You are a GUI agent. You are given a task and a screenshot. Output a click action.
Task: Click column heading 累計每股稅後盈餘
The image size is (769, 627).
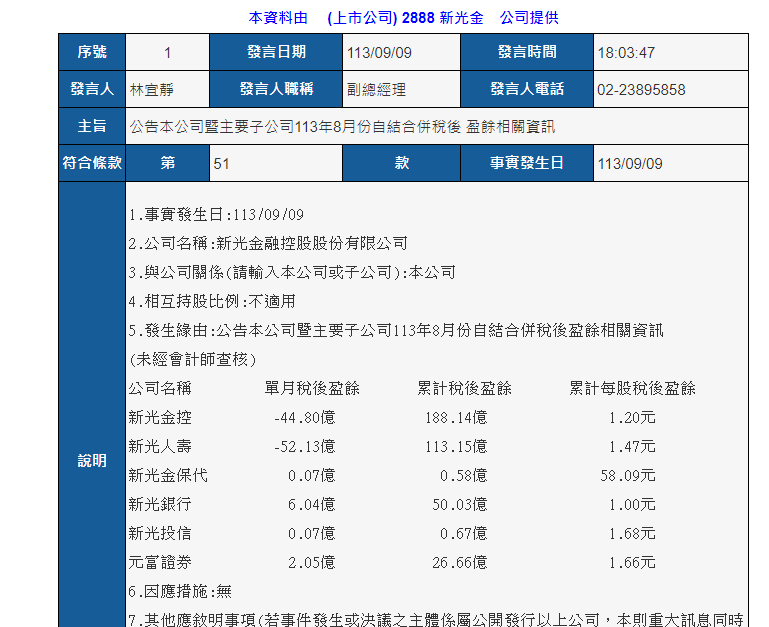(632, 389)
